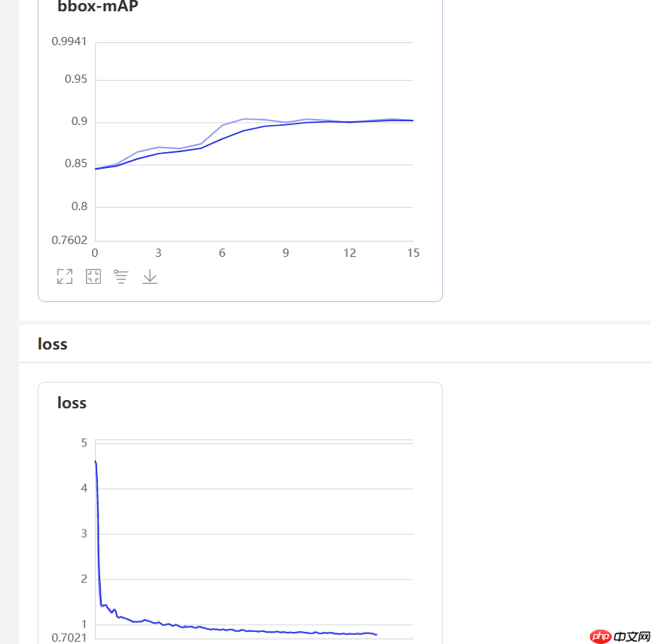
Task: Click the y-axis label 5 in loss chart
Action: tap(84, 443)
